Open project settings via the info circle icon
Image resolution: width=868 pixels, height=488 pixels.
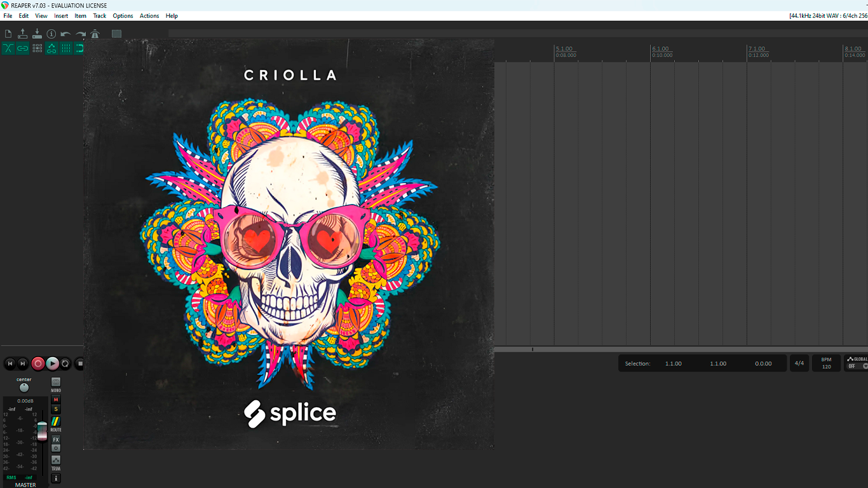click(51, 34)
